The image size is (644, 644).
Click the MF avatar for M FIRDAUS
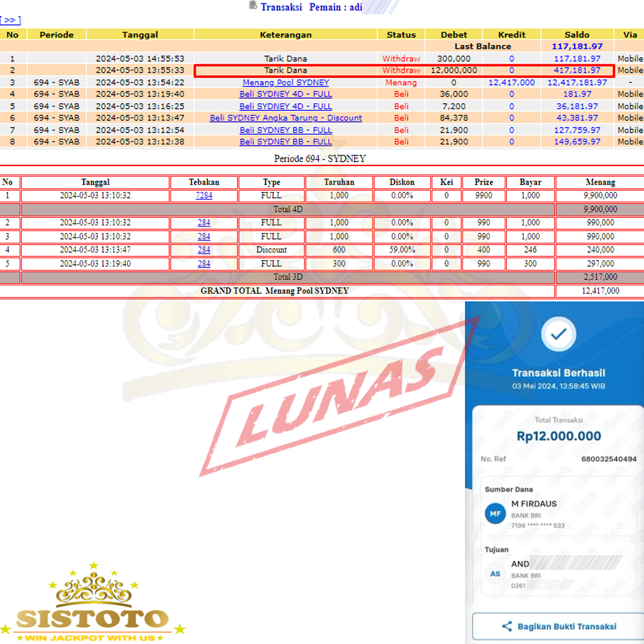[x=495, y=514]
